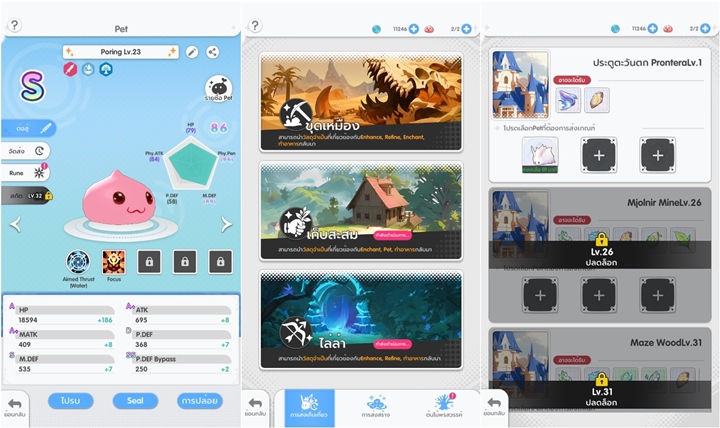The height and width of the screenshot is (428, 720).
Task: Share the Poring pet info
Action: [212, 52]
